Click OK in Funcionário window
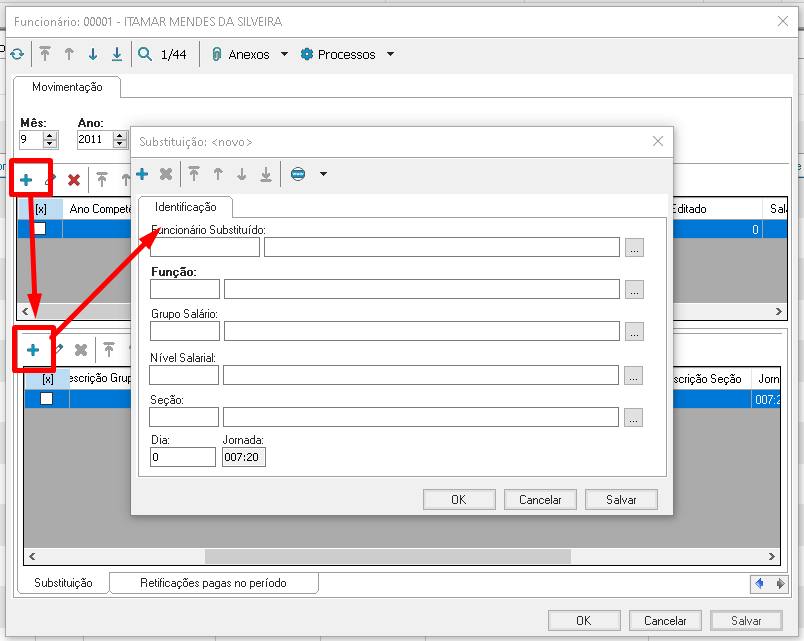The height and width of the screenshot is (641, 804). pos(584,620)
